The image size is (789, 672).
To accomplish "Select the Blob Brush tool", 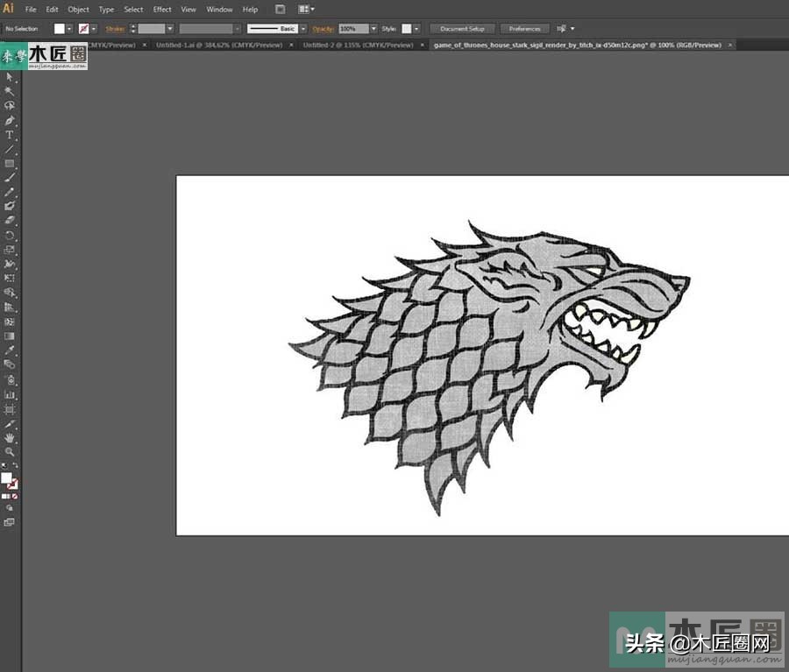I will pyautogui.click(x=9, y=206).
